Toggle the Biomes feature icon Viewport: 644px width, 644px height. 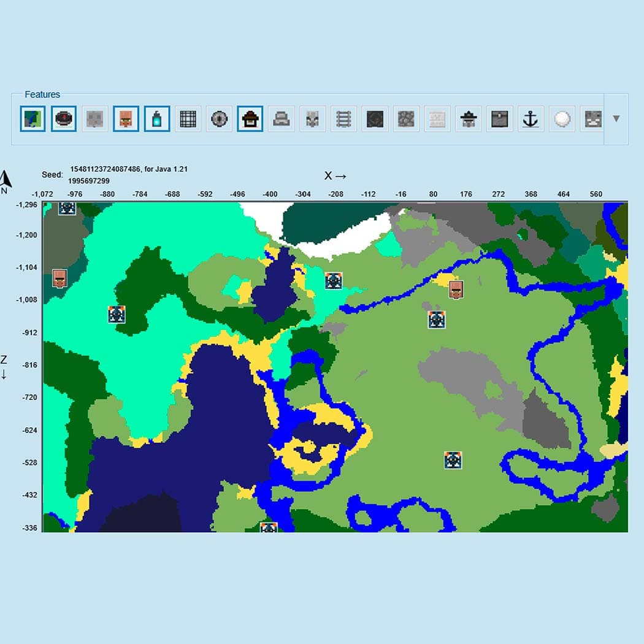[32, 119]
